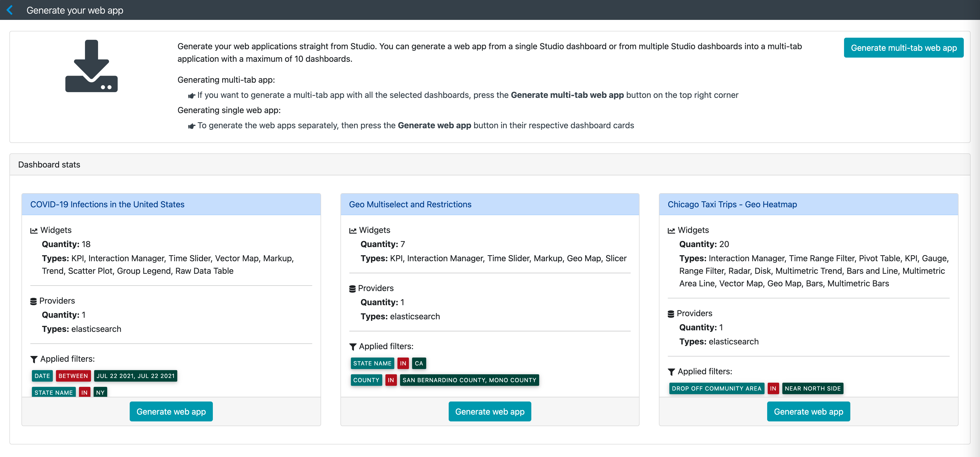The width and height of the screenshot is (980, 457).
Task: Click funnel icon in Chicago Taxi Trips card
Action: (671, 372)
